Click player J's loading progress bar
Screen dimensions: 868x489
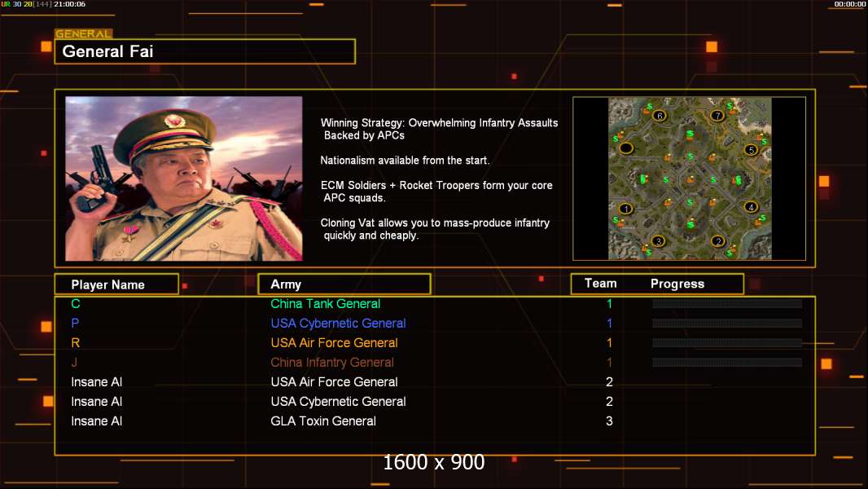[727, 362]
